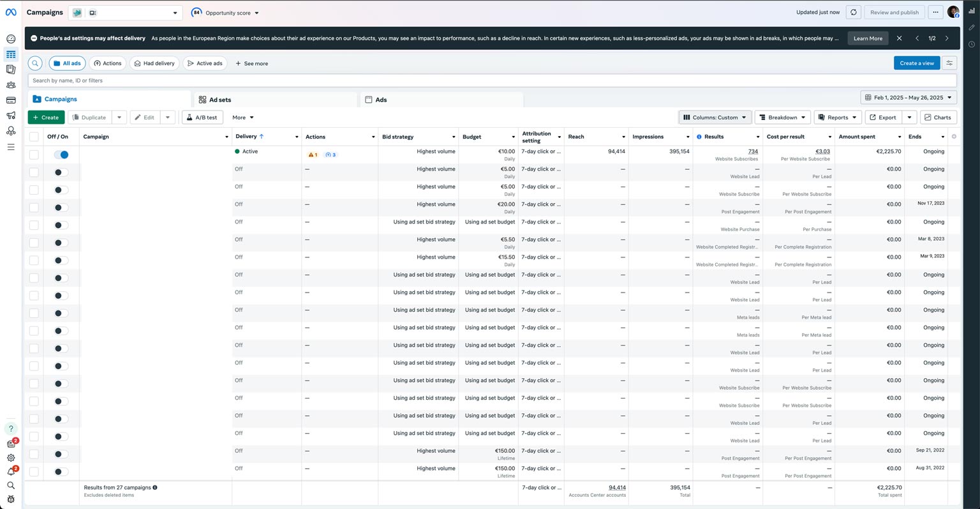This screenshot has width=980, height=509.
Task: Open the Billing credit card icon
Action: click(x=11, y=100)
